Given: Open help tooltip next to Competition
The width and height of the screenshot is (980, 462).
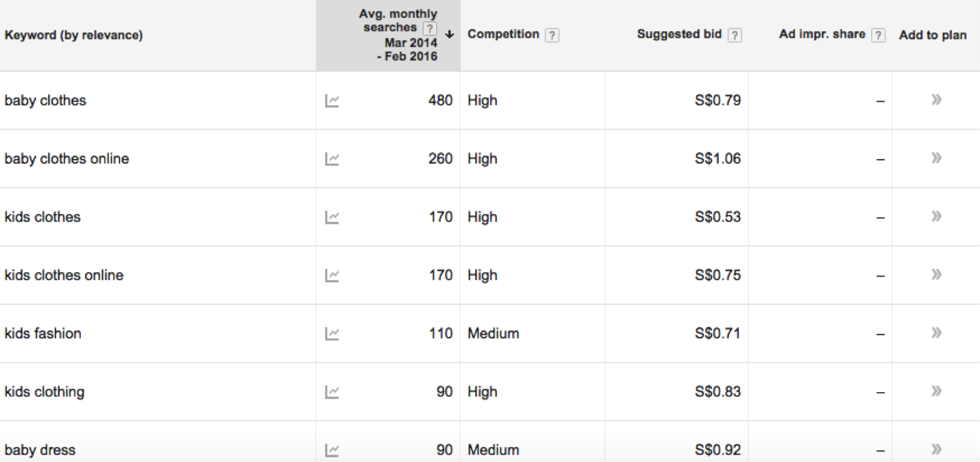Looking at the screenshot, I should pos(552,35).
